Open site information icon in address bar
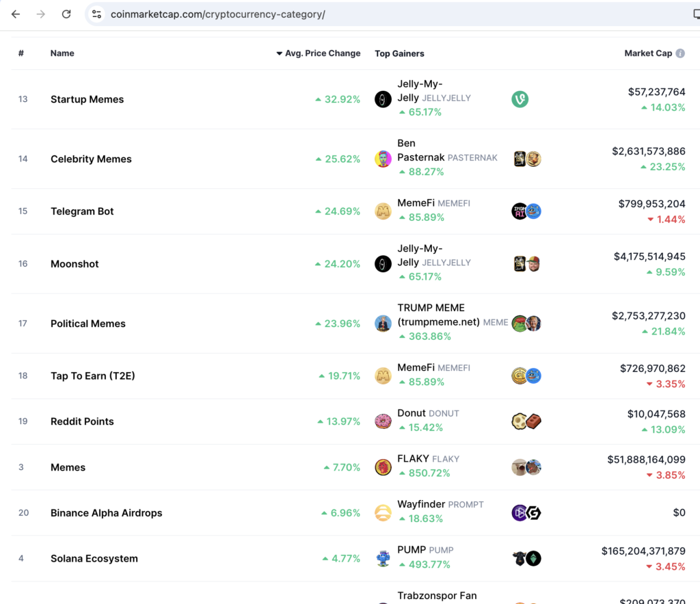Image resolution: width=700 pixels, height=604 pixels. coord(96,14)
